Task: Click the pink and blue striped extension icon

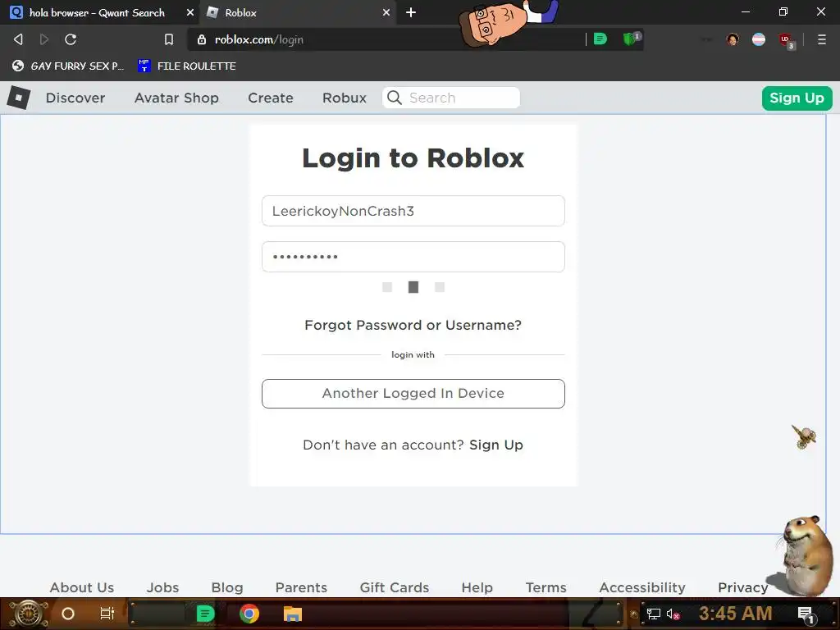Action: pyautogui.click(x=759, y=39)
